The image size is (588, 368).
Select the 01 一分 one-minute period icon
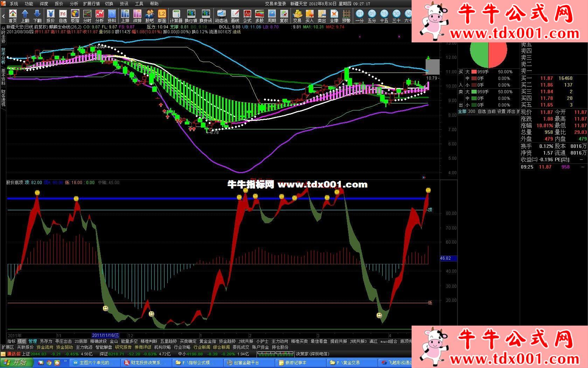click(x=359, y=16)
